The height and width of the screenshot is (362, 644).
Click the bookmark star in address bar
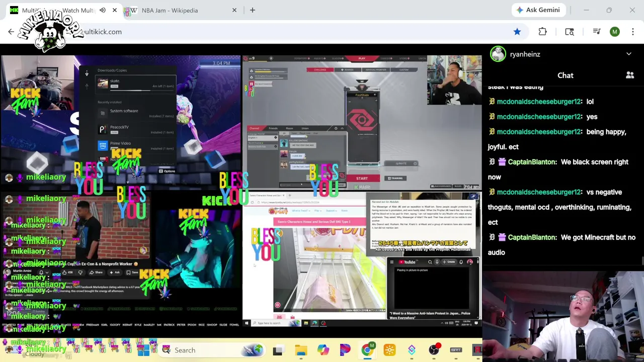(517, 32)
